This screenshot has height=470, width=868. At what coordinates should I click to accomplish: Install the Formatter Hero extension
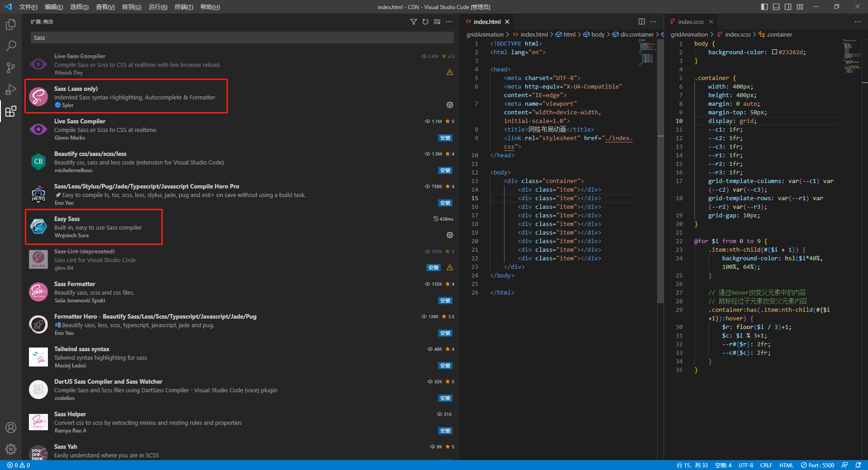point(445,333)
